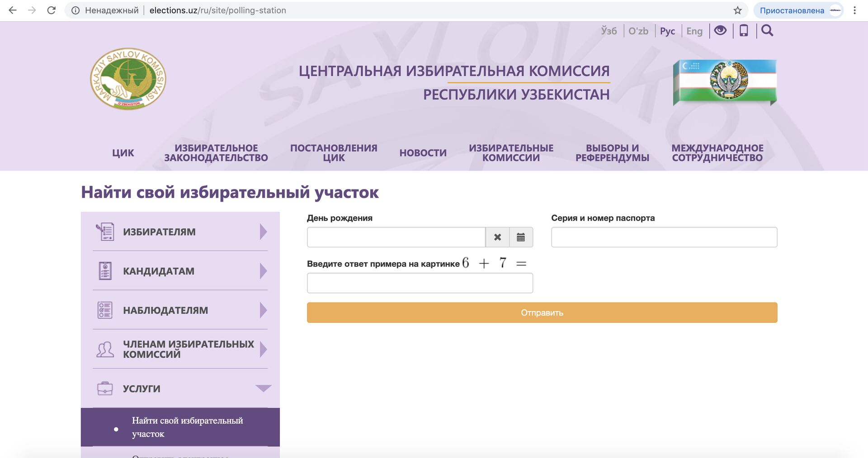Click the Серия и номер паспорта label
The height and width of the screenshot is (458, 868).
click(x=603, y=218)
